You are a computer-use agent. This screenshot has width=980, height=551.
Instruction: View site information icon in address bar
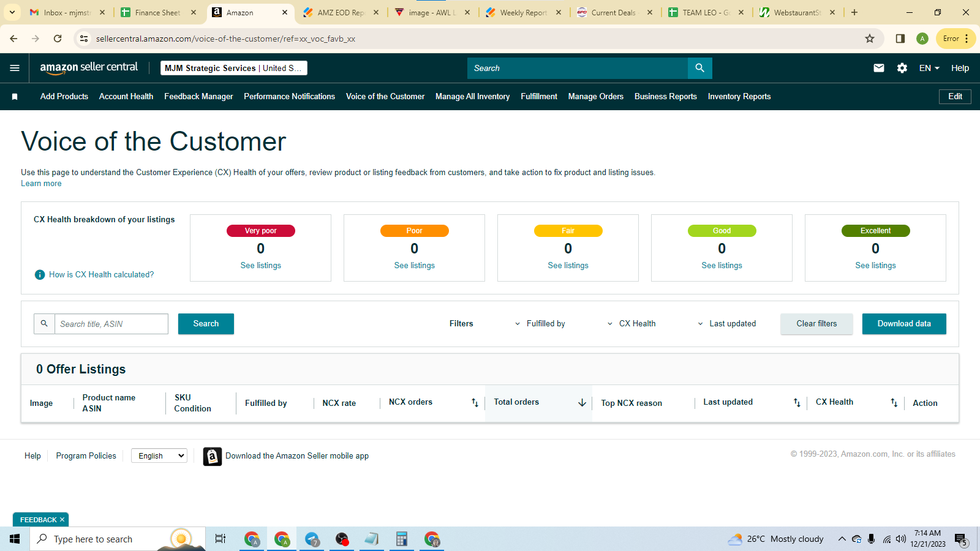tap(85, 39)
